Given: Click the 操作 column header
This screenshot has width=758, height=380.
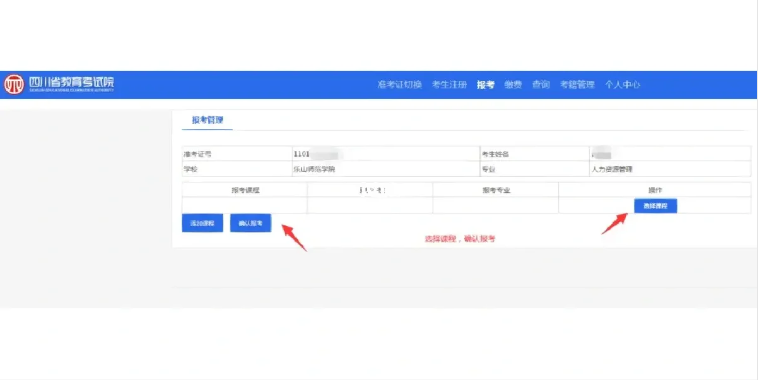Looking at the screenshot, I should [x=655, y=190].
